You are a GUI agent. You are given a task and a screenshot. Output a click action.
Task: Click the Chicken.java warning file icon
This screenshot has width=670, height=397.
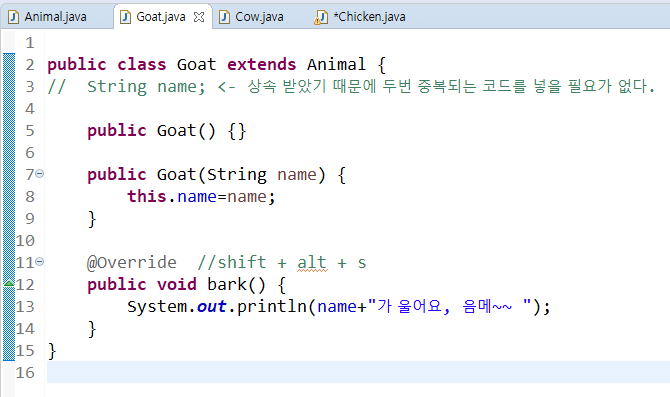point(321,17)
